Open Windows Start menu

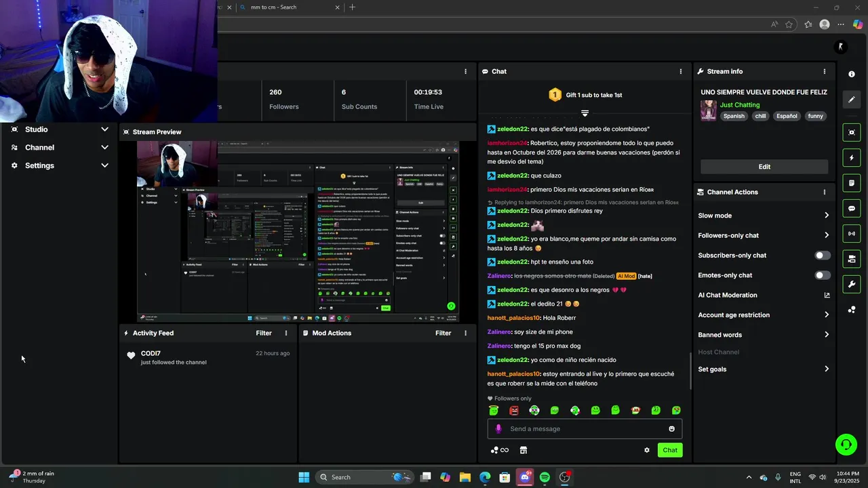304,477
